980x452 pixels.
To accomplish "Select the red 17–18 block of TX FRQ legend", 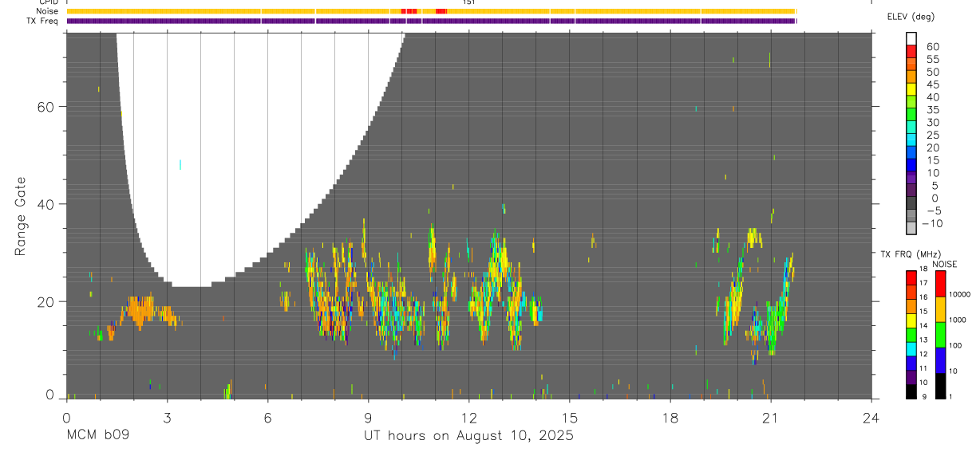I will tap(911, 278).
